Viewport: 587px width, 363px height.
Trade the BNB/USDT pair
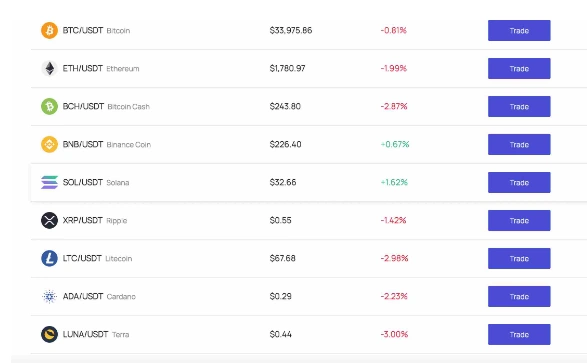tap(519, 144)
